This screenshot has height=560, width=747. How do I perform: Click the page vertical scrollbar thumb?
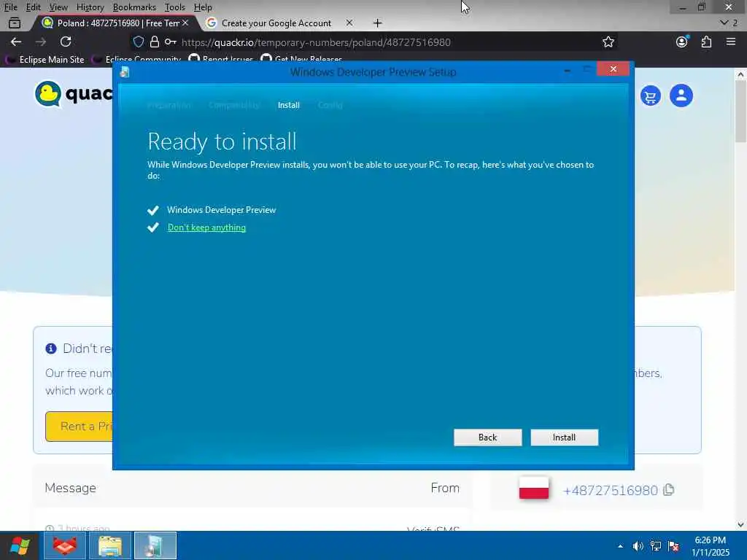coord(740,111)
